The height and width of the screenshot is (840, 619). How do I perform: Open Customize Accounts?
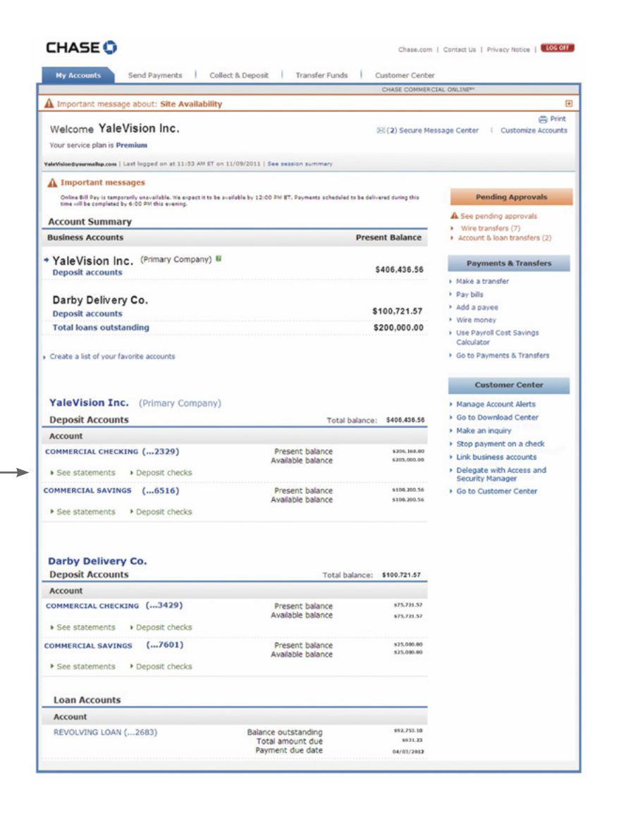(x=533, y=130)
